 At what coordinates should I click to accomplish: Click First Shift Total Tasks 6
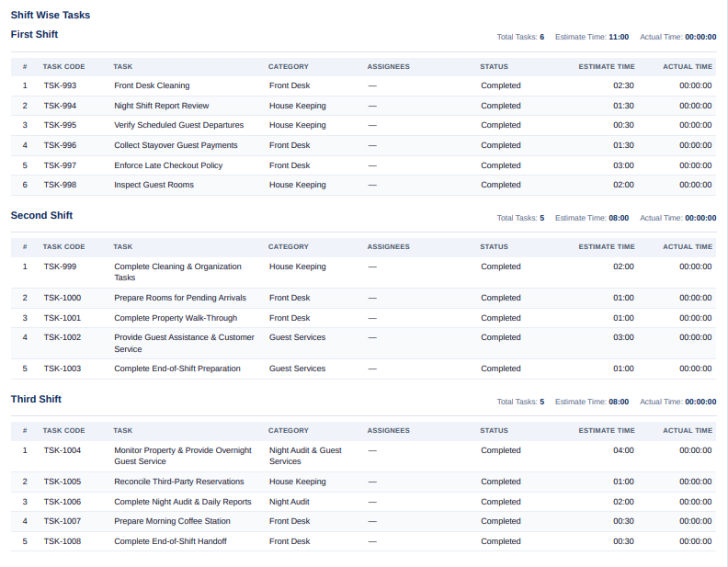pyautogui.click(x=520, y=37)
